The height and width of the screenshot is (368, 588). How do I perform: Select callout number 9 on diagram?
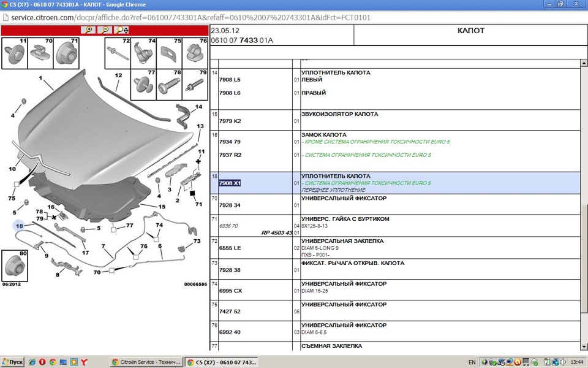[47, 256]
